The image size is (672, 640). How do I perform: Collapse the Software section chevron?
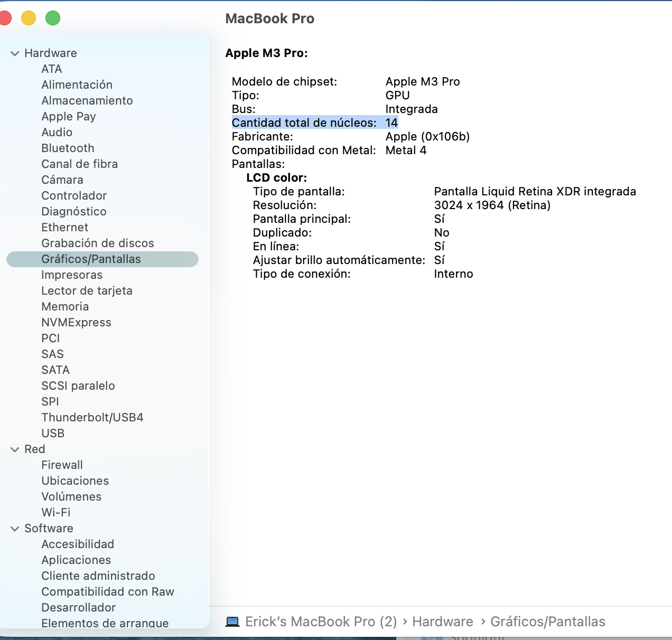click(15, 529)
